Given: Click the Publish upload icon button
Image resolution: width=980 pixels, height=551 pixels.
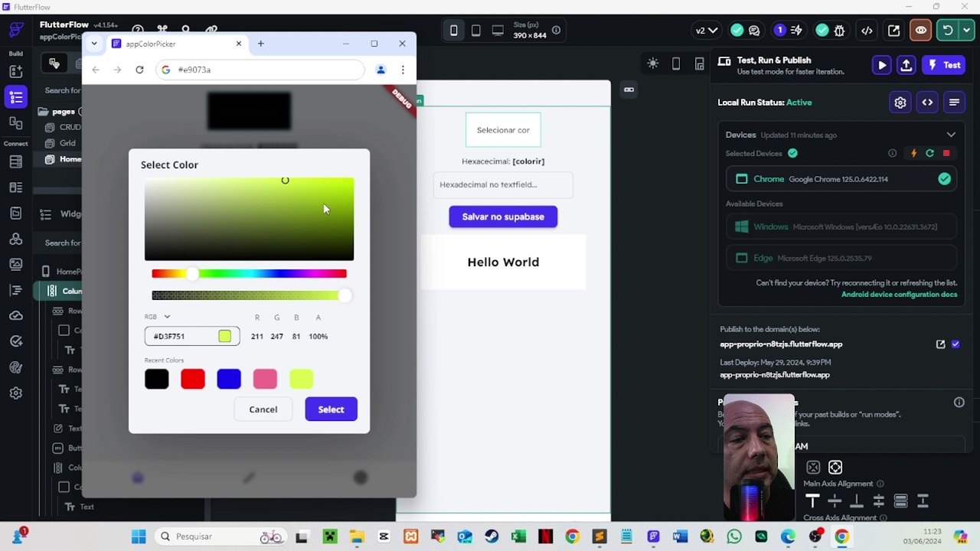Looking at the screenshot, I should pos(906,65).
